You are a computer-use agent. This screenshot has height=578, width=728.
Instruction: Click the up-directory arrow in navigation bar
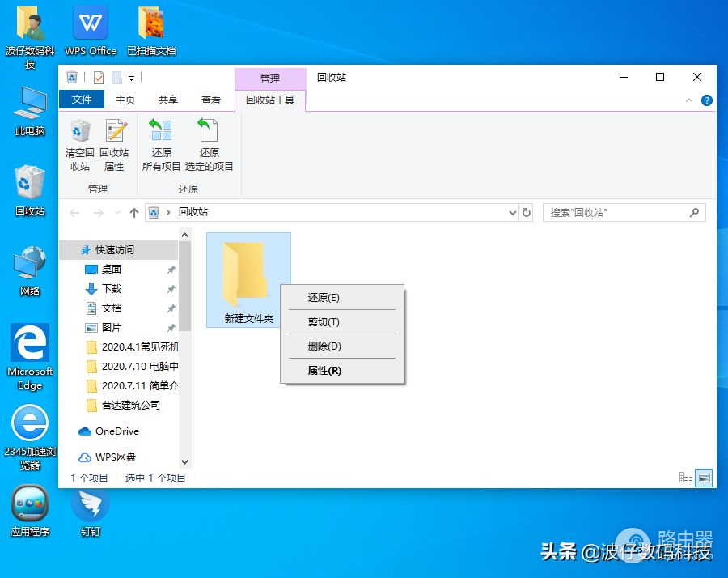(x=134, y=212)
